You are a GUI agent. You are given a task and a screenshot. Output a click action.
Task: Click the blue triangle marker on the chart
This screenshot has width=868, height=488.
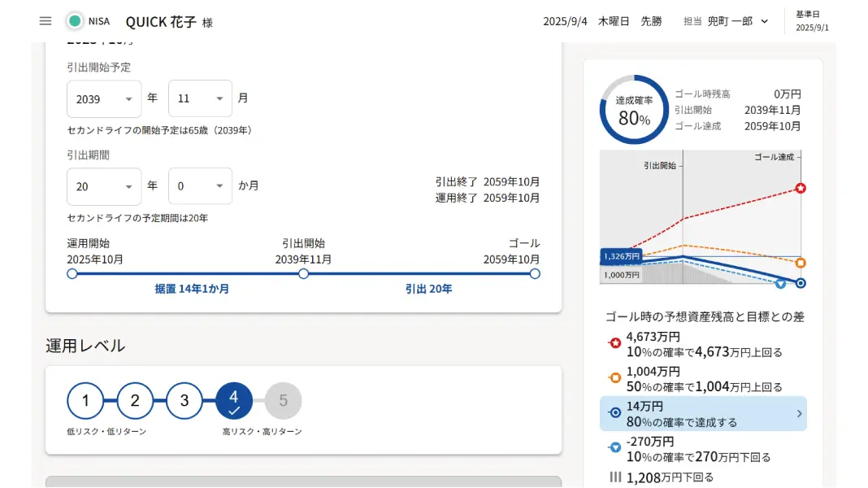(x=780, y=284)
